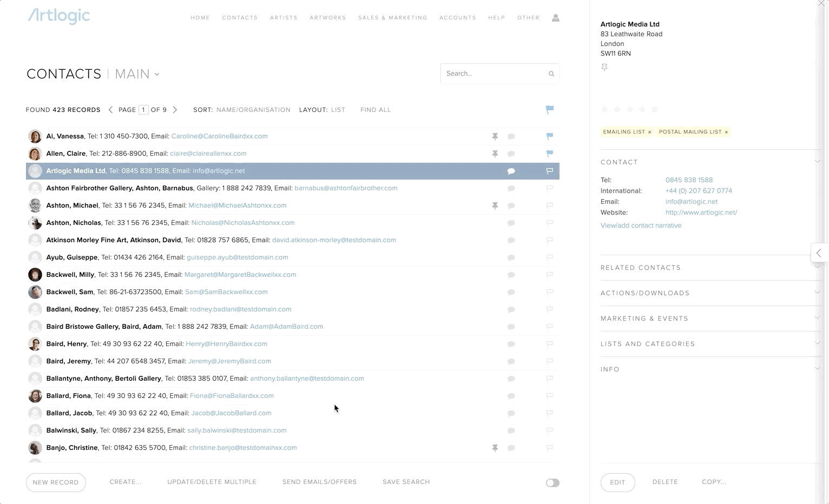829x504 pixels.
Task: Click the New Record button
Action: pos(56,482)
